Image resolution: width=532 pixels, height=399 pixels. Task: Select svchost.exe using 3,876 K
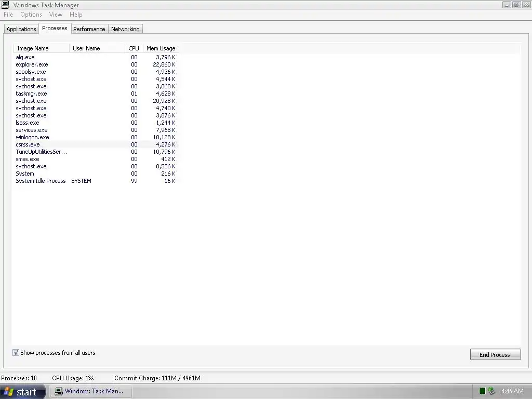click(x=96, y=115)
